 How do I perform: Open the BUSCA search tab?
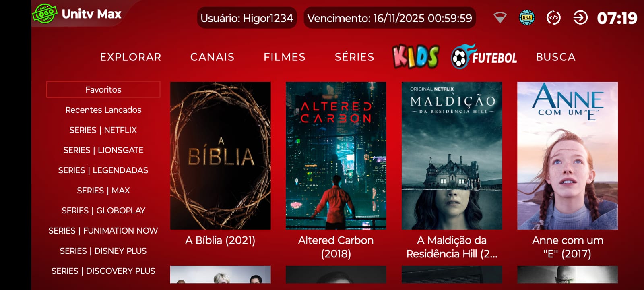(x=555, y=57)
